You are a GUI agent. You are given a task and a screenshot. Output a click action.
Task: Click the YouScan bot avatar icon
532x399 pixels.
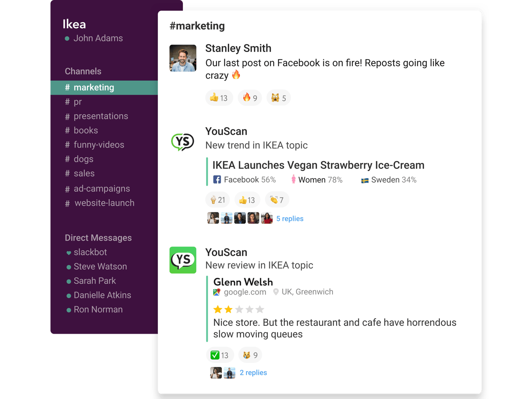[x=182, y=141]
